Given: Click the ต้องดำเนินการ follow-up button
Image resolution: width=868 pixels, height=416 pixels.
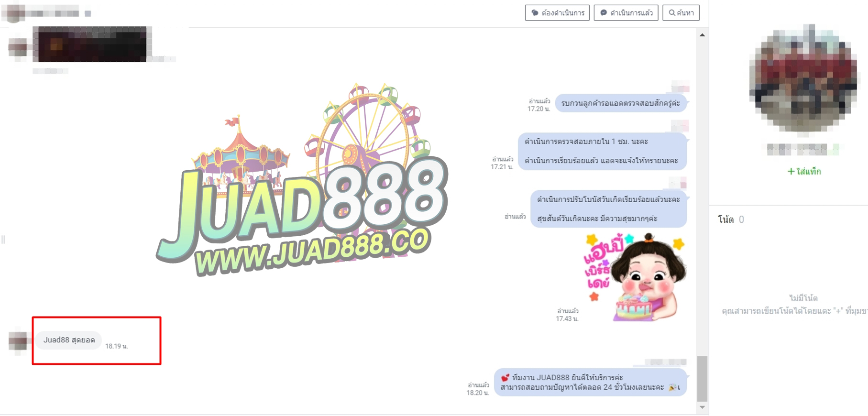Looking at the screenshot, I should click(x=557, y=13).
